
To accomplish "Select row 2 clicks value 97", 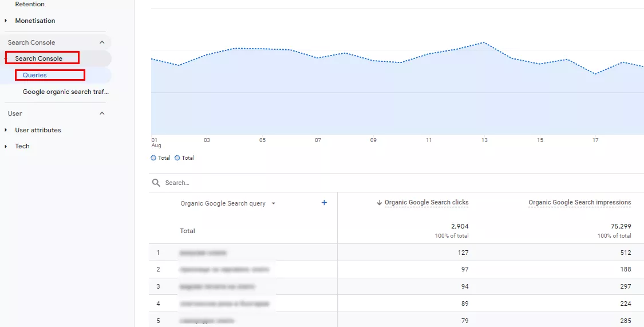I will [x=464, y=270].
